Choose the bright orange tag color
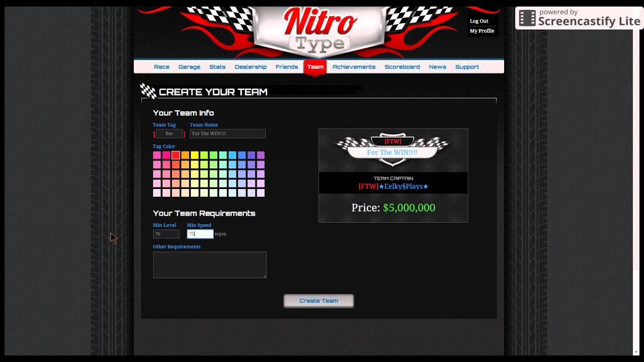 (185, 155)
